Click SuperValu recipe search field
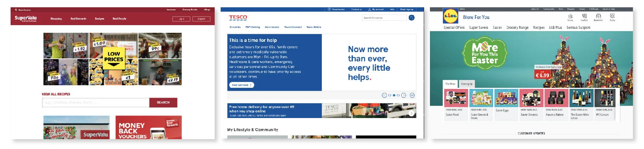Screen dimensions: 644x149 pos(96,102)
